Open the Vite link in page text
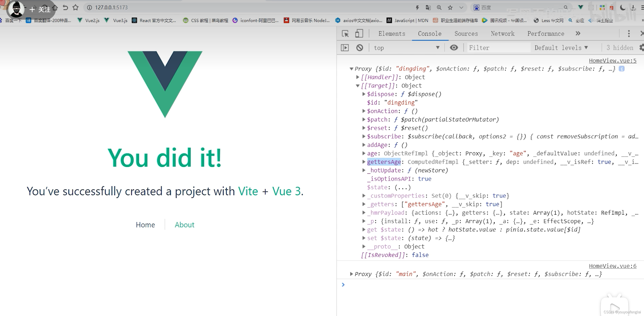This screenshot has width=644, height=316. [x=248, y=191]
